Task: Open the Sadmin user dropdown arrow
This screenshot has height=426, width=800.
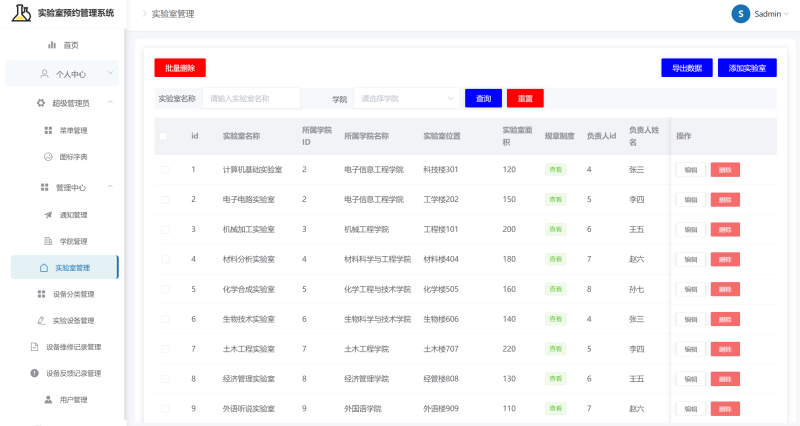Action: 787,14
